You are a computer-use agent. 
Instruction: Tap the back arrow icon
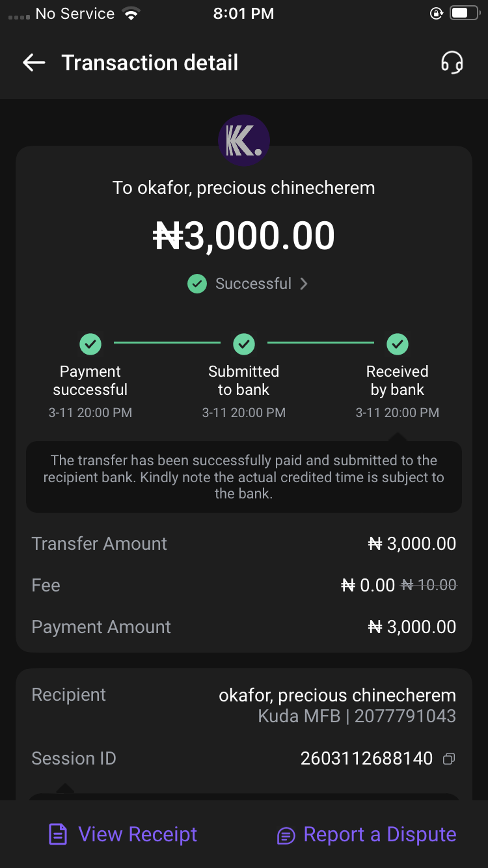point(34,62)
